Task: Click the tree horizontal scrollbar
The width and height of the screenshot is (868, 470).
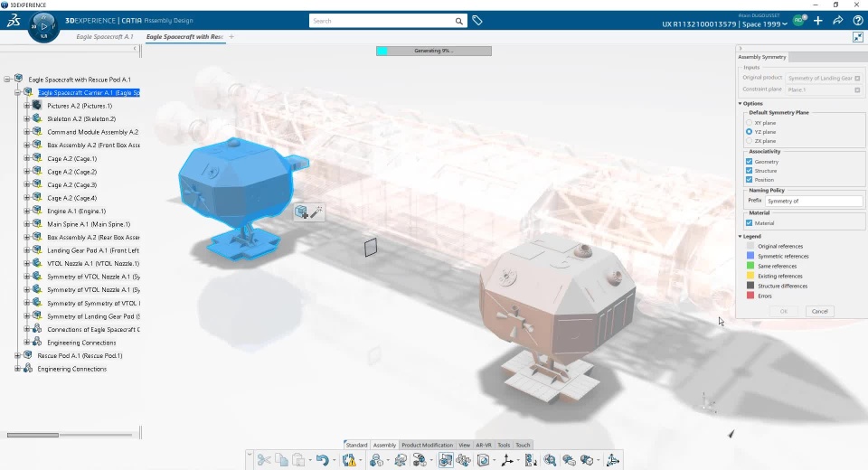Action: click(33, 435)
